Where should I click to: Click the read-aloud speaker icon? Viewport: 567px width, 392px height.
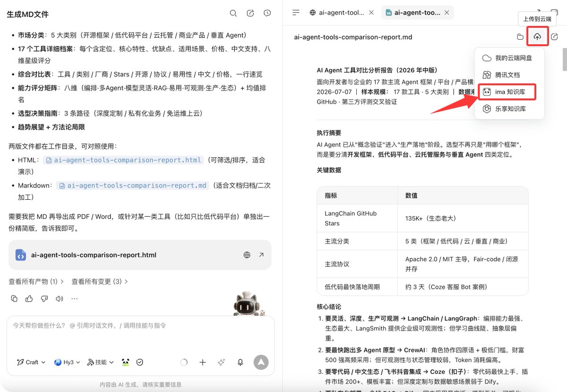(x=60, y=298)
